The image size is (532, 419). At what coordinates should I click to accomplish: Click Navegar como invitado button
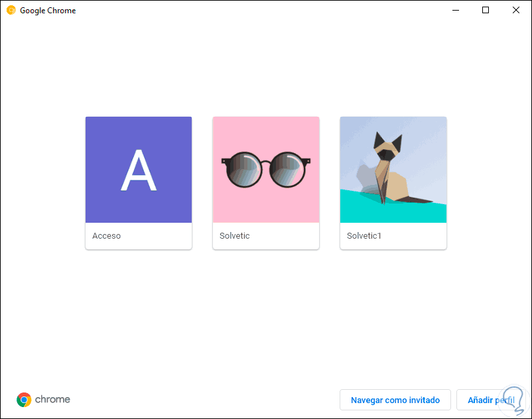click(395, 400)
